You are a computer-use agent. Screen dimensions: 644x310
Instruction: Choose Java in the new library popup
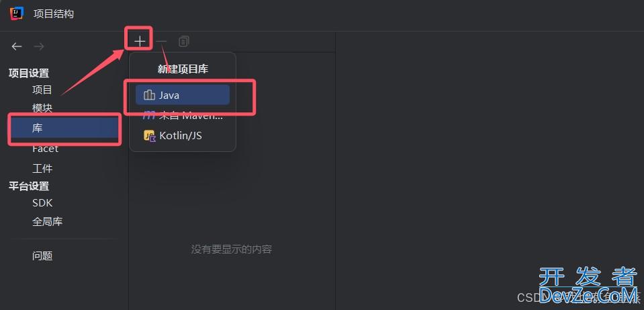coord(183,95)
